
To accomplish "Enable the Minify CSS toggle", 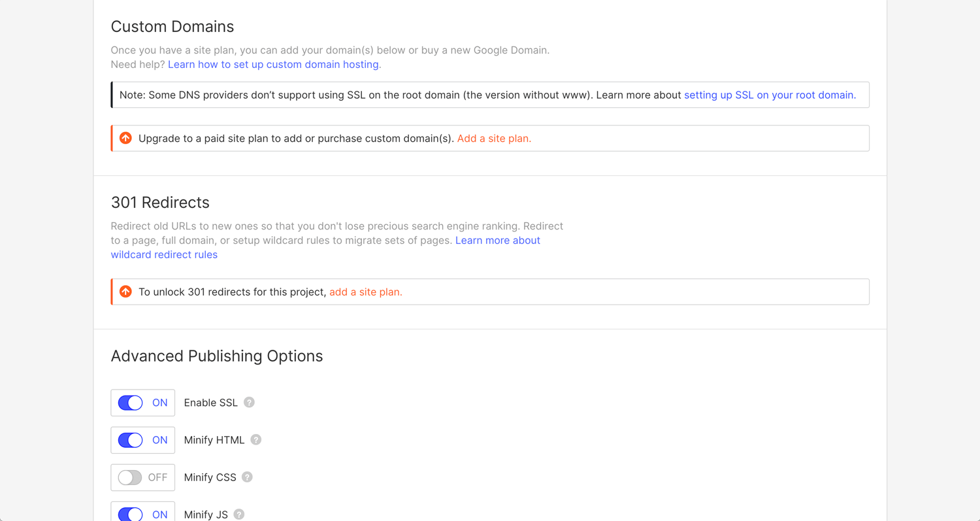I will tap(142, 477).
